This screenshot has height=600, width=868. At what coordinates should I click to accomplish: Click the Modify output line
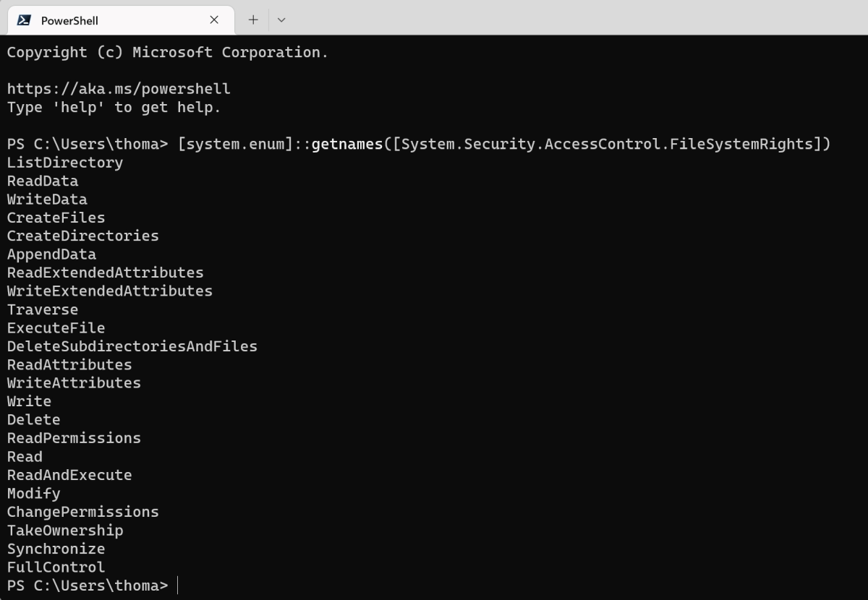[33, 494]
